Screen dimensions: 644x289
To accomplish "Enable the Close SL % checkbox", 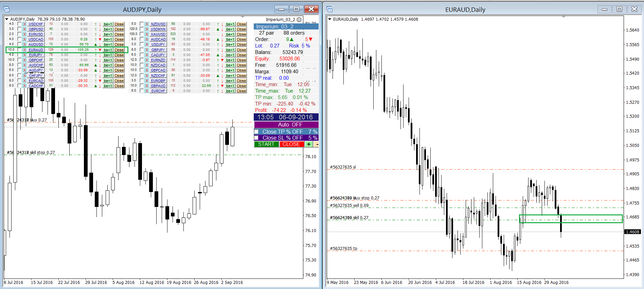I will pos(256,138).
